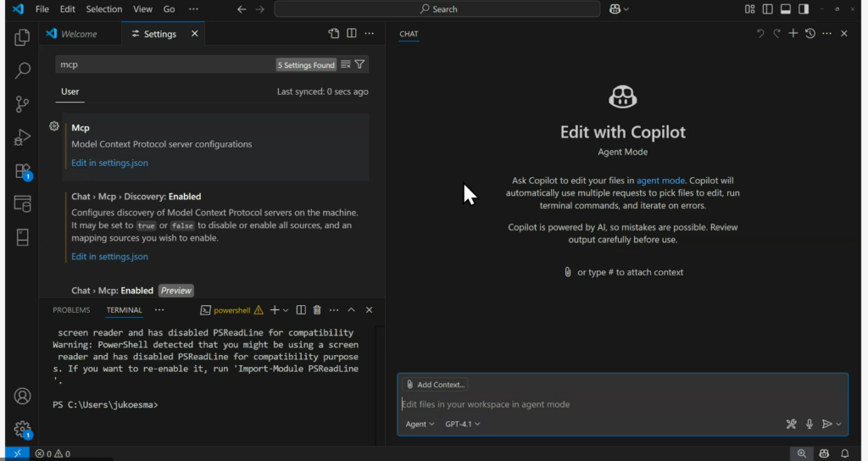Redo last chat request
This screenshot has width=868, height=461.
(776, 33)
